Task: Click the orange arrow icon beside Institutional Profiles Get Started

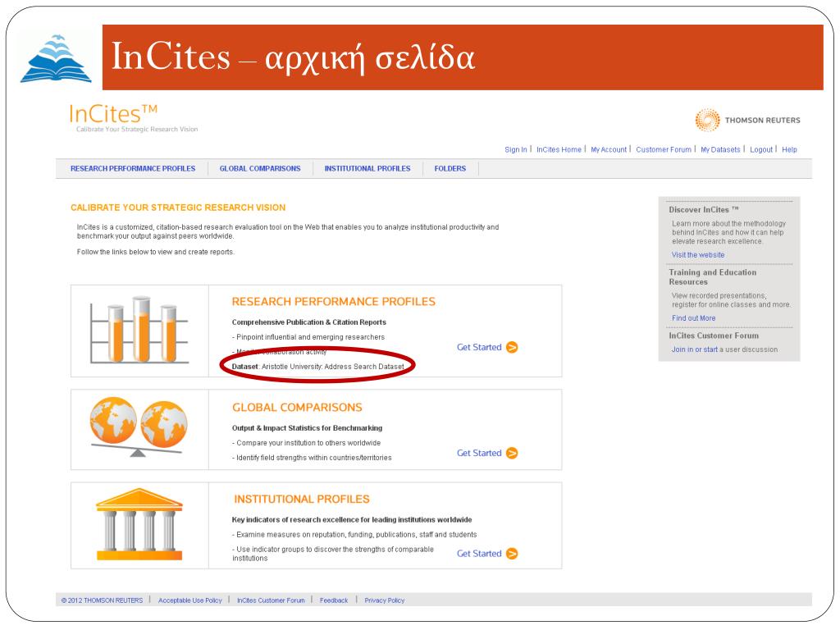Action: [512, 554]
